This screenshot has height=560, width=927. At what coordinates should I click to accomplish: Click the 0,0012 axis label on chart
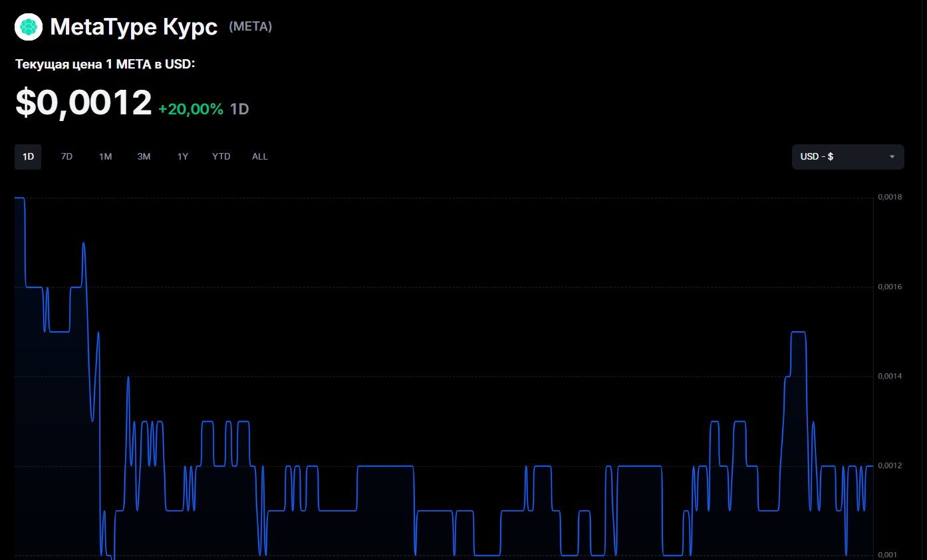[x=890, y=466]
